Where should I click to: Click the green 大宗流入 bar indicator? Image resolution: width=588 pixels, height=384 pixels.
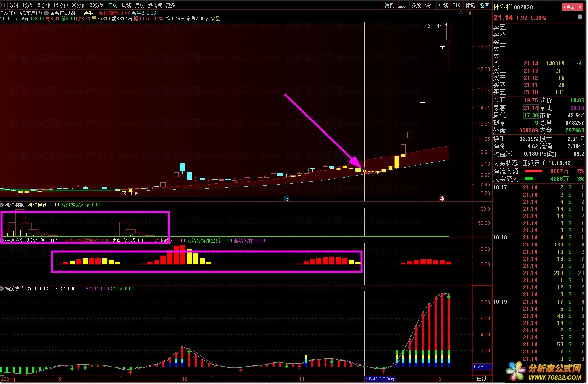[x=529, y=179]
